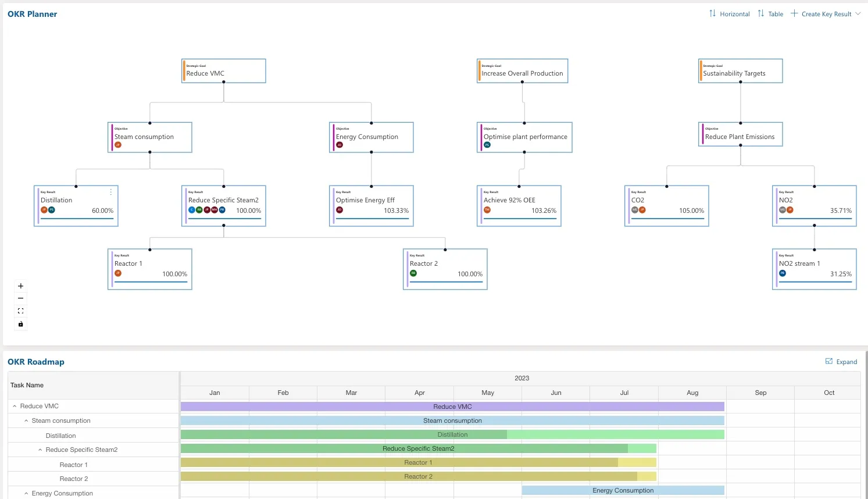Screen dimensions: 868x499
Task: Click Create Key Result
Action: click(x=826, y=14)
